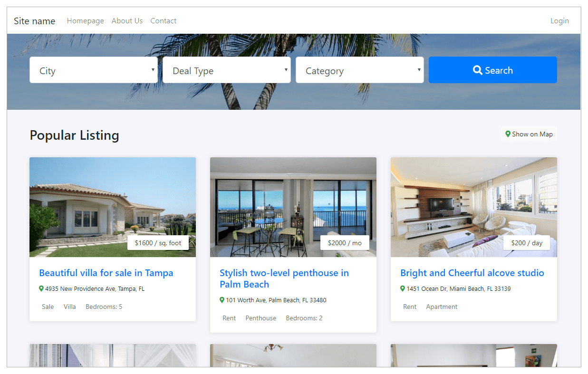
Task: Open the Contact page
Action: click(163, 20)
